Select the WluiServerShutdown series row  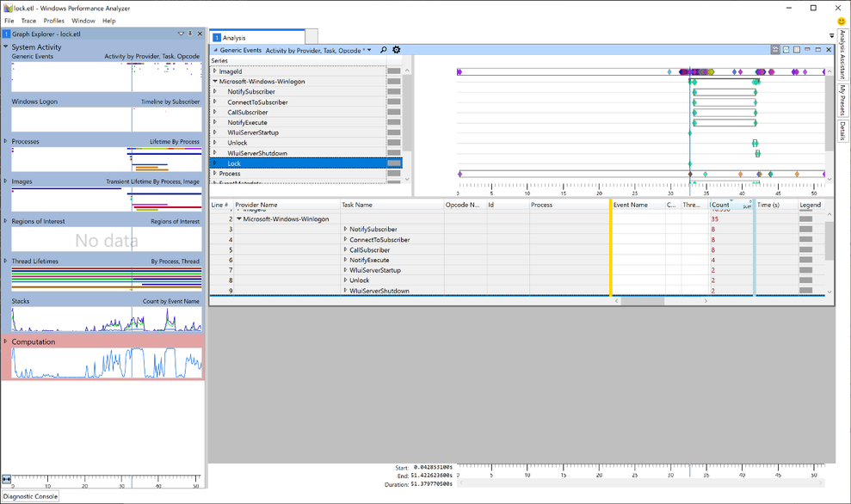306,153
